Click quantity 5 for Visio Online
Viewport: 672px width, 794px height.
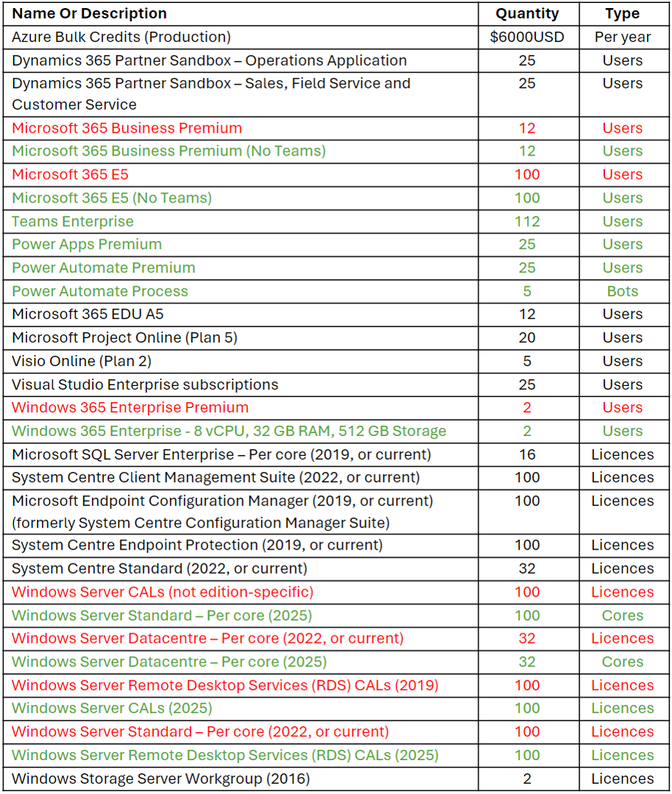pos(527,361)
